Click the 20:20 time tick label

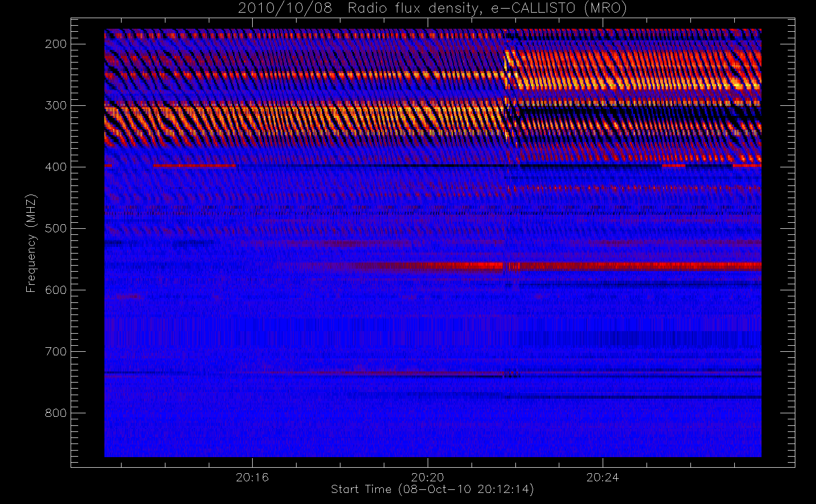click(428, 477)
